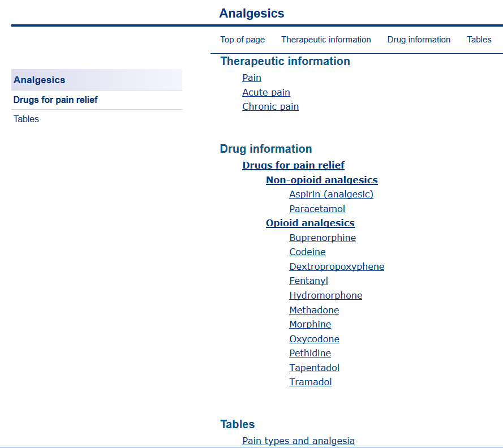Open the Tramadol link
This screenshot has width=503, height=448.
pyautogui.click(x=310, y=382)
